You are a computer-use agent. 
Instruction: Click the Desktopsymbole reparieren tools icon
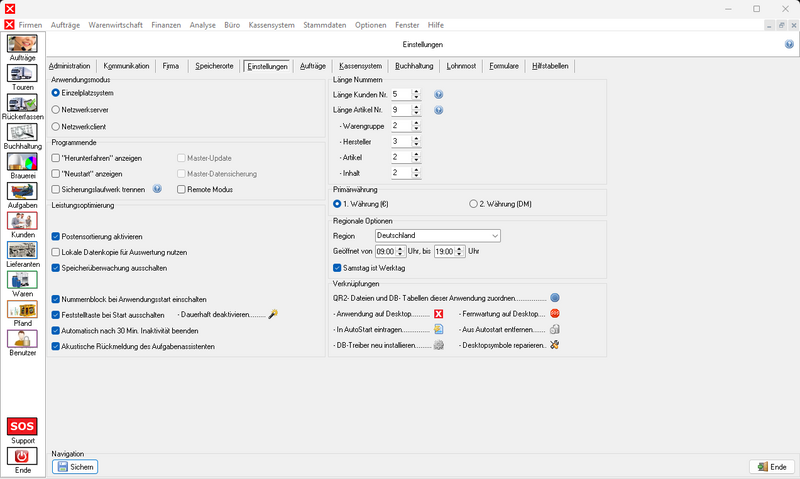pyautogui.click(x=555, y=345)
